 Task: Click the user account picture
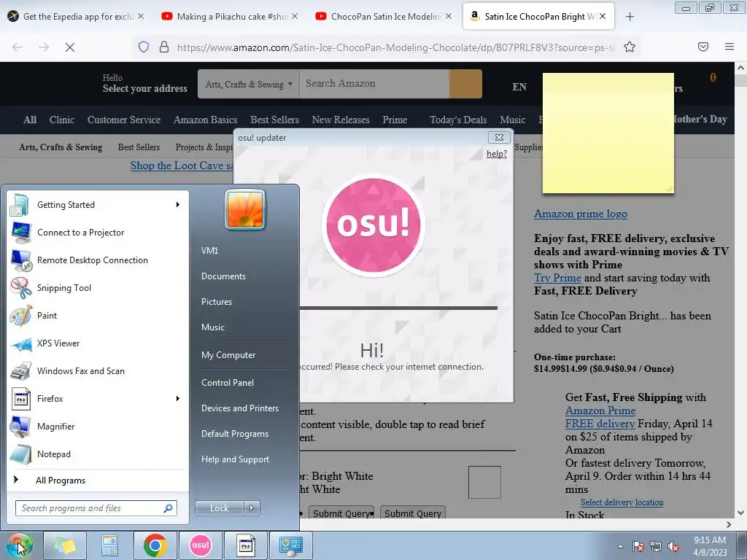pyautogui.click(x=245, y=209)
